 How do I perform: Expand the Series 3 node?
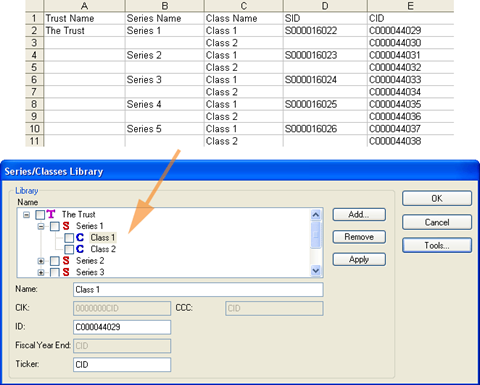pos(41,273)
